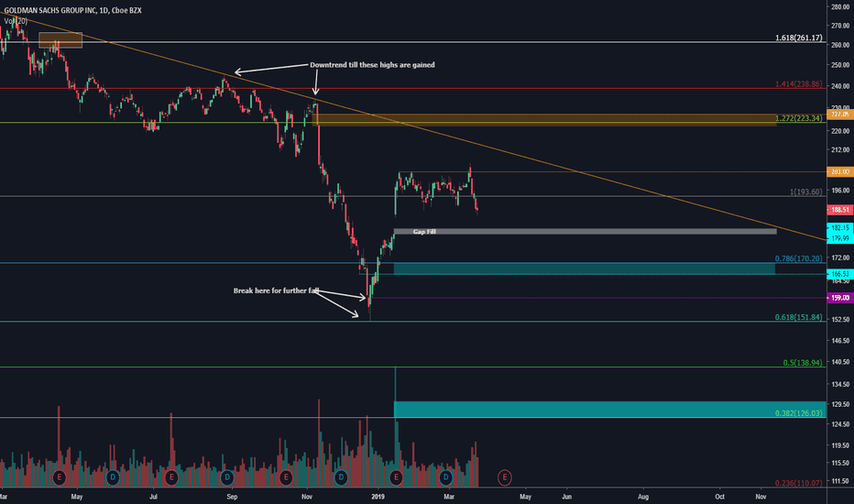Click the earnings E marker right after 2019 label
854x504 pixels.
396,477
